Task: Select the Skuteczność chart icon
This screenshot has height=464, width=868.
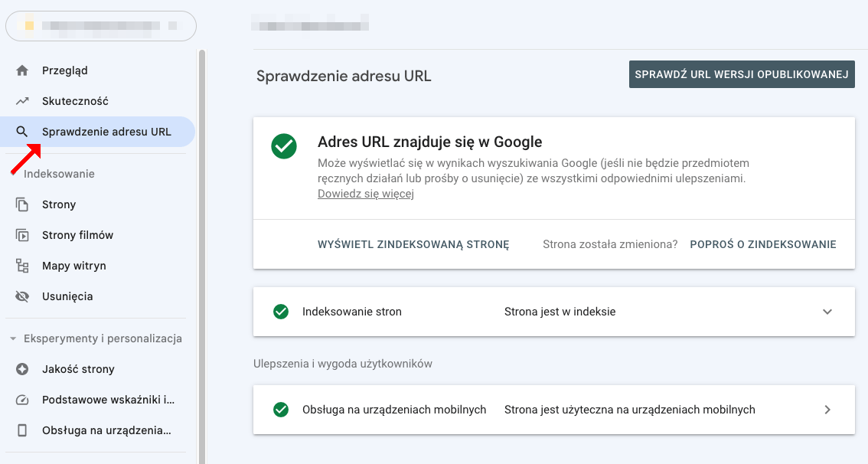Action: pyautogui.click(x=22, y=100)
